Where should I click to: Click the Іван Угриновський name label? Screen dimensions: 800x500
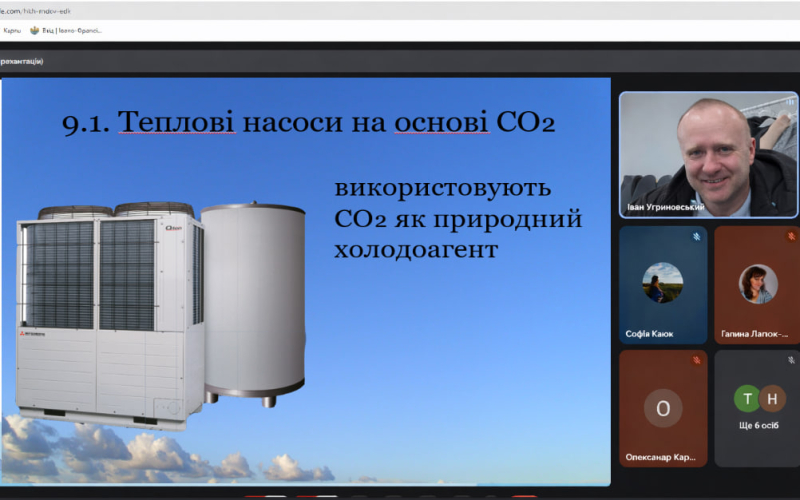664,207
